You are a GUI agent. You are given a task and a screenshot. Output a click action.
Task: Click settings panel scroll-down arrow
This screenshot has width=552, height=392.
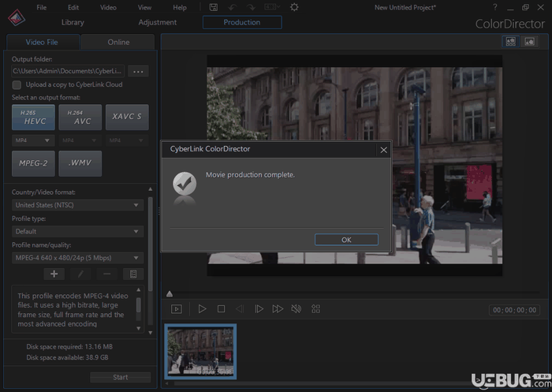151,333
